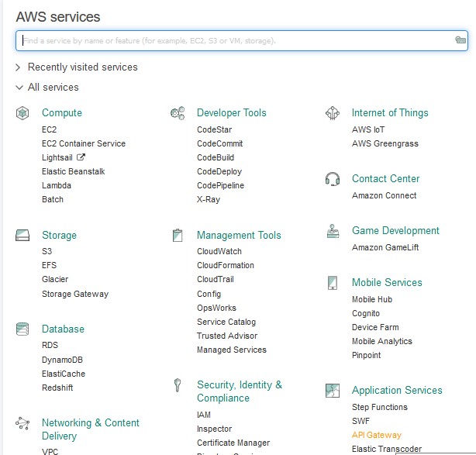
Task: Click the Game Development joystick icon
Action: [x=333, y=231]
